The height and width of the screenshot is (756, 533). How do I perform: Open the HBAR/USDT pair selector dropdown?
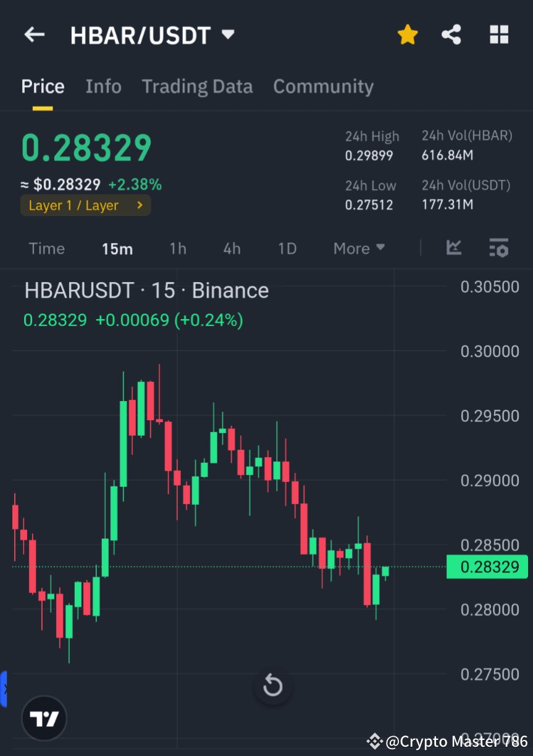coord(227,35)
